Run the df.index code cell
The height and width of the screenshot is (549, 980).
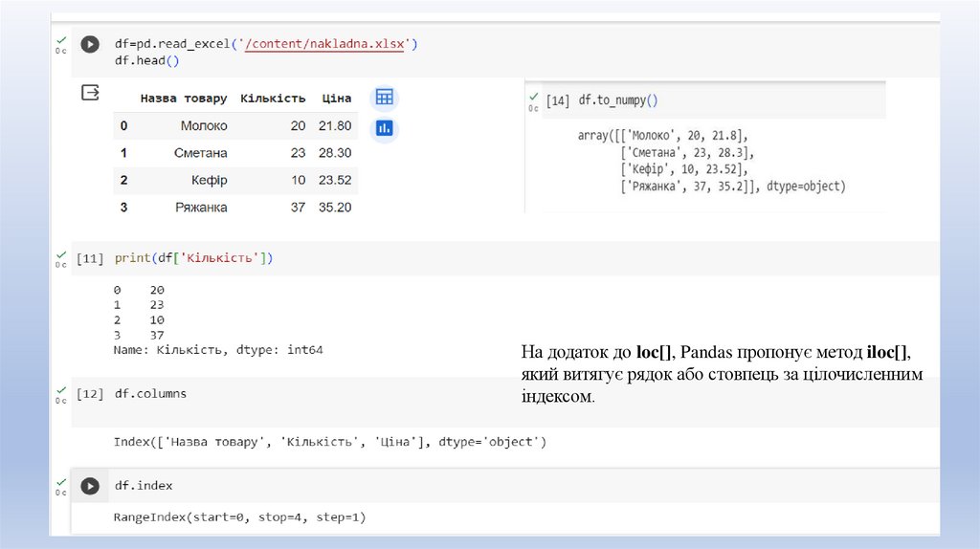click(x=89, y=486)
